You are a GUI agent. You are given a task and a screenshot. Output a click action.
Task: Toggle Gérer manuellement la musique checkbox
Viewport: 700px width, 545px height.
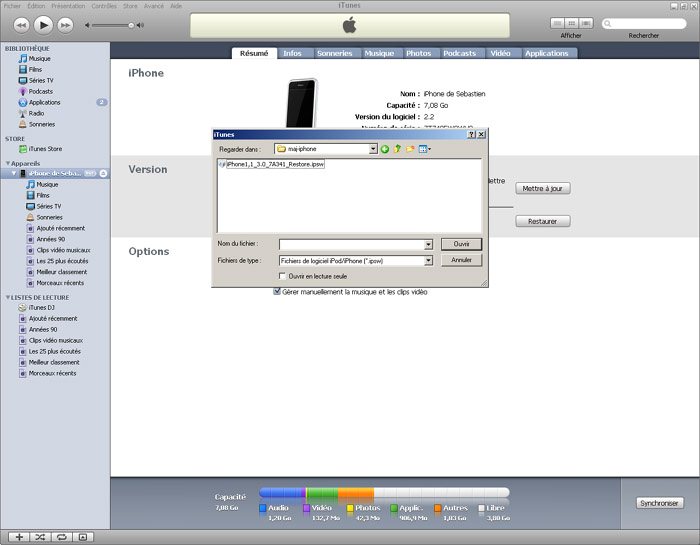tap(277, 292)
